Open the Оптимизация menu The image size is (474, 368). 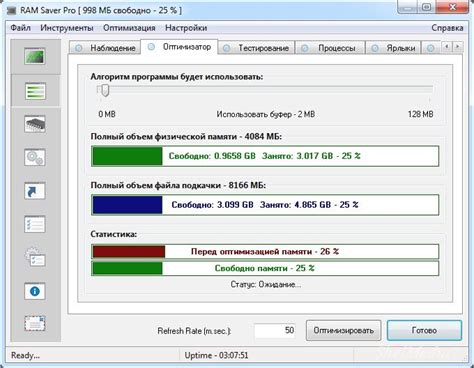coord(129,28)
